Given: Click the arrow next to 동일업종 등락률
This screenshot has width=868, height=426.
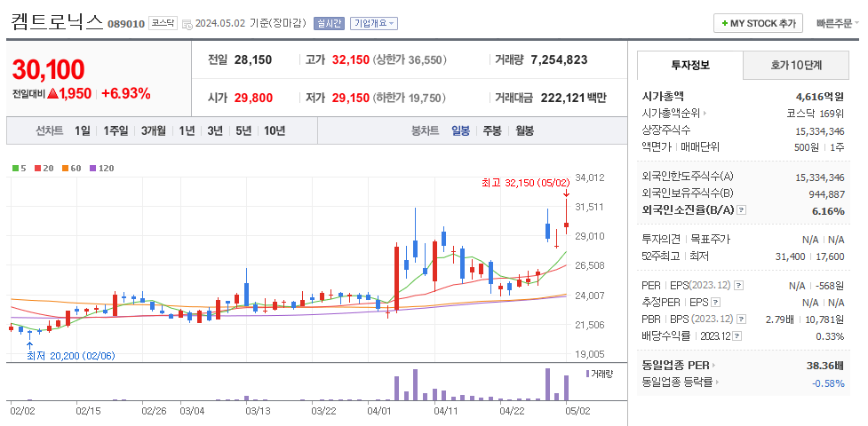Looking at the screenshot, I should click(718, 383).
